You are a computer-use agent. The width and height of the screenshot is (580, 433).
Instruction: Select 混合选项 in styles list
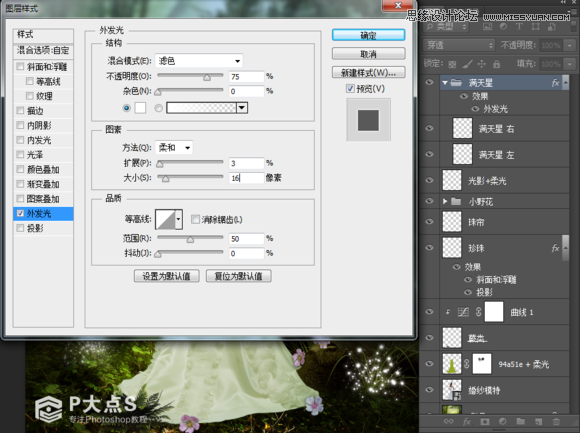click(x=43, y=50)
